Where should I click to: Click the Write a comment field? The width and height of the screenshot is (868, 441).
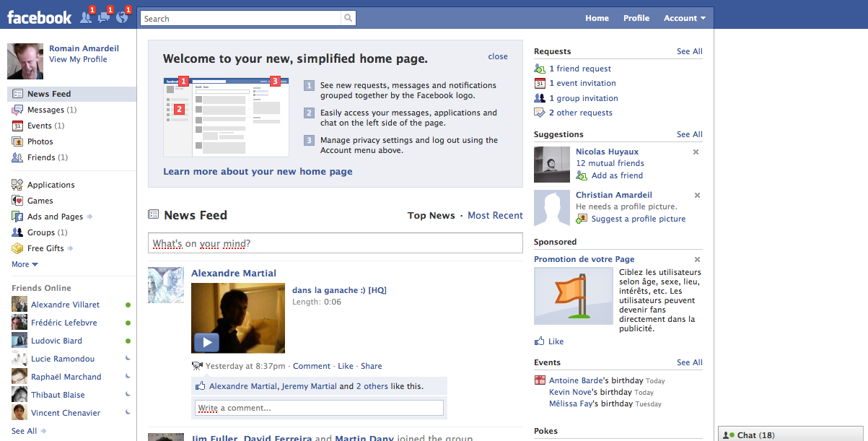319,408
